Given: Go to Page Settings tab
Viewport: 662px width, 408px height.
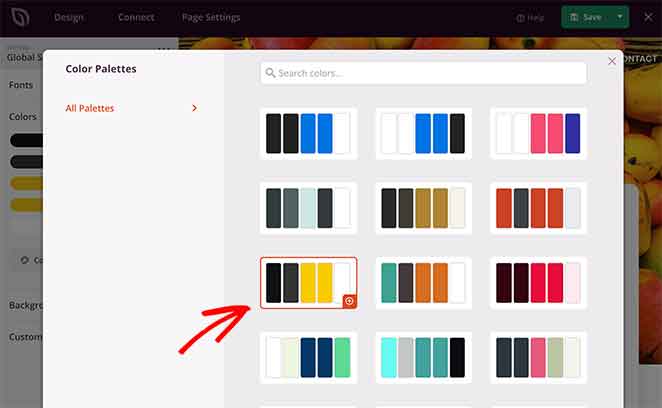Looking at the screenshot, I should (x=211, y=18).
